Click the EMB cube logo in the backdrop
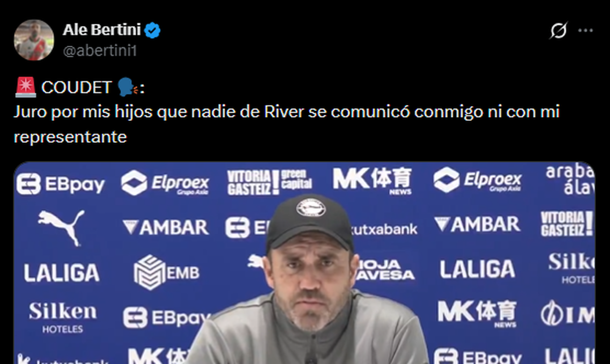This screenshot has height=364, width=610. [x=166, y=272]
